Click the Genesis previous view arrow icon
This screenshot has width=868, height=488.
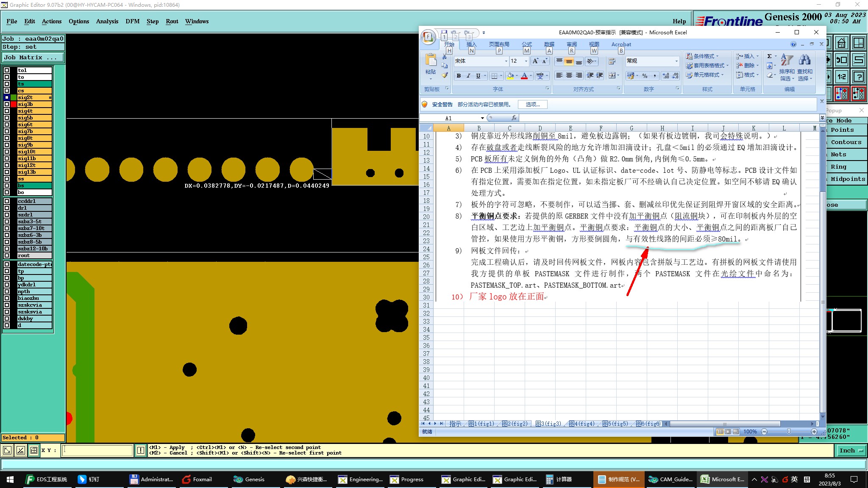[841, 60]
